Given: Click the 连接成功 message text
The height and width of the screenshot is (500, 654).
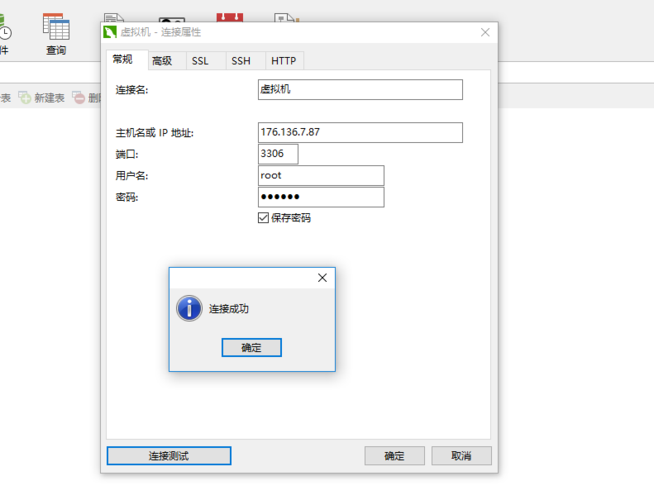Looking at the screenshot, I should click(x=229, y=309).
